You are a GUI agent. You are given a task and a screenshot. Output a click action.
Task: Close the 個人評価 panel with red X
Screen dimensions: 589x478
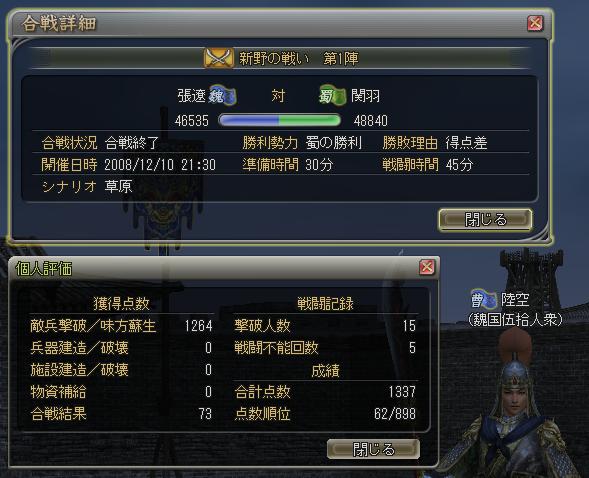[427, 267]
